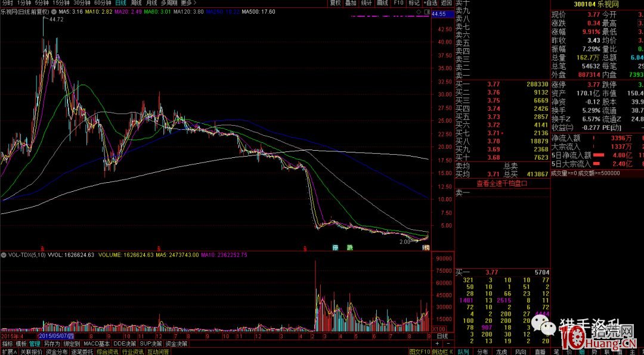The image size is (644, 355).
Task: Switch to the 分时 intraday chart period
Action: pyautogui.click(x=7, y=3)
